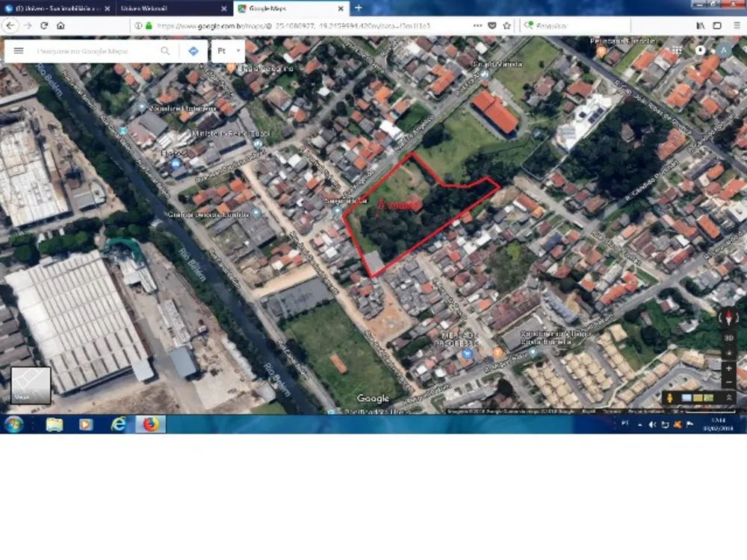Close the Google Maps tab
The width and height of the screenshot is (747, 560).
[x=341, y=8]
